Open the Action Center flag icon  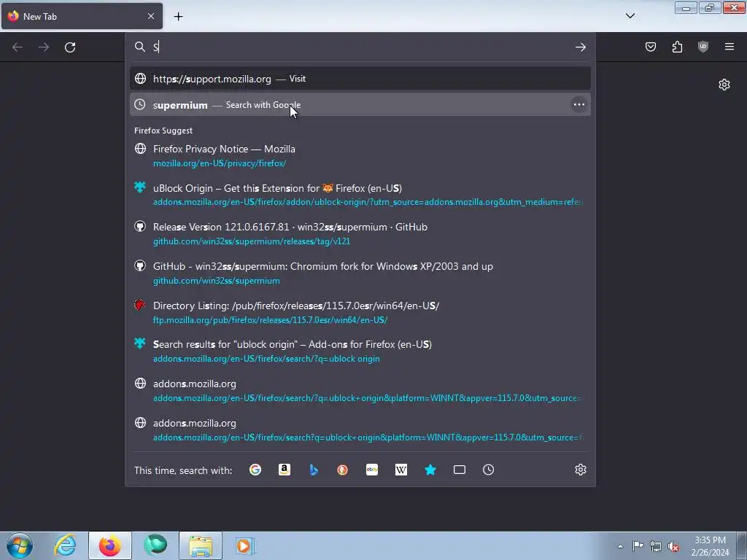coord(638,546)
